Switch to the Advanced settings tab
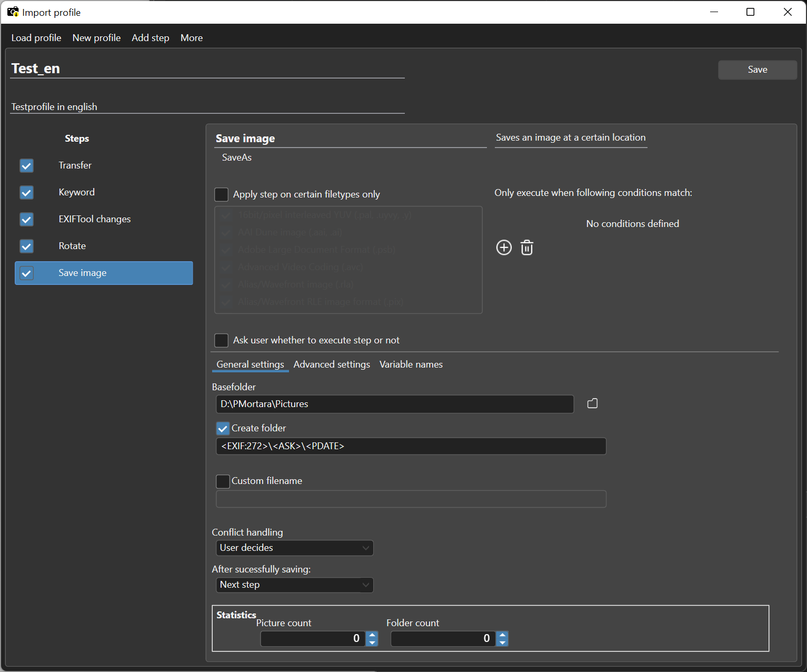 [x=332, y=364]
